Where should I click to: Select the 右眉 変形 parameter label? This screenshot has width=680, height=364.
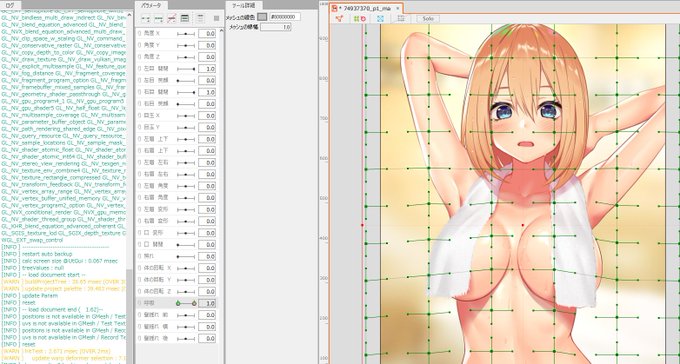[155, 221]
